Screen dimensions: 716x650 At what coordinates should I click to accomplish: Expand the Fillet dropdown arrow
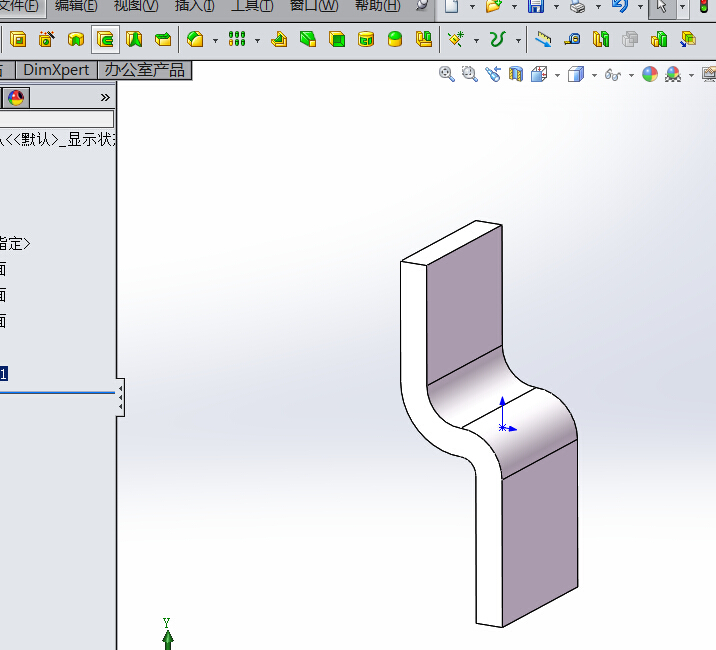tap(216, 41)
